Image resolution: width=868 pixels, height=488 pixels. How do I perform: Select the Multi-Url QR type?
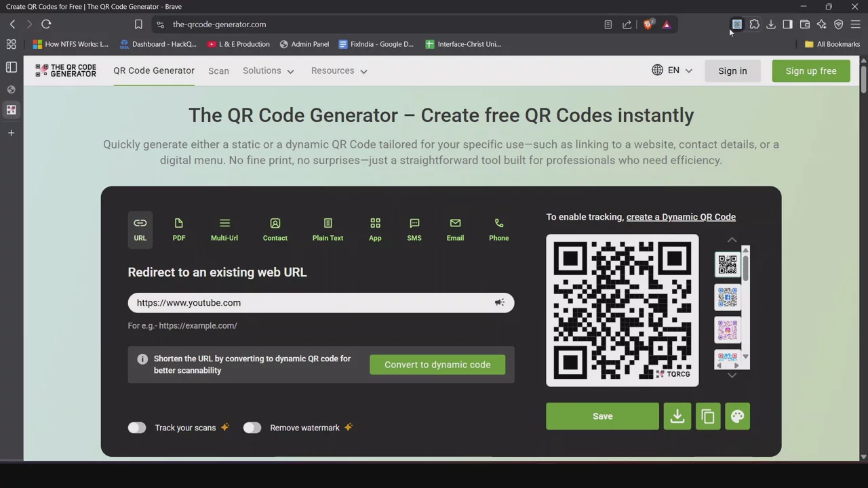coord(224,230)
